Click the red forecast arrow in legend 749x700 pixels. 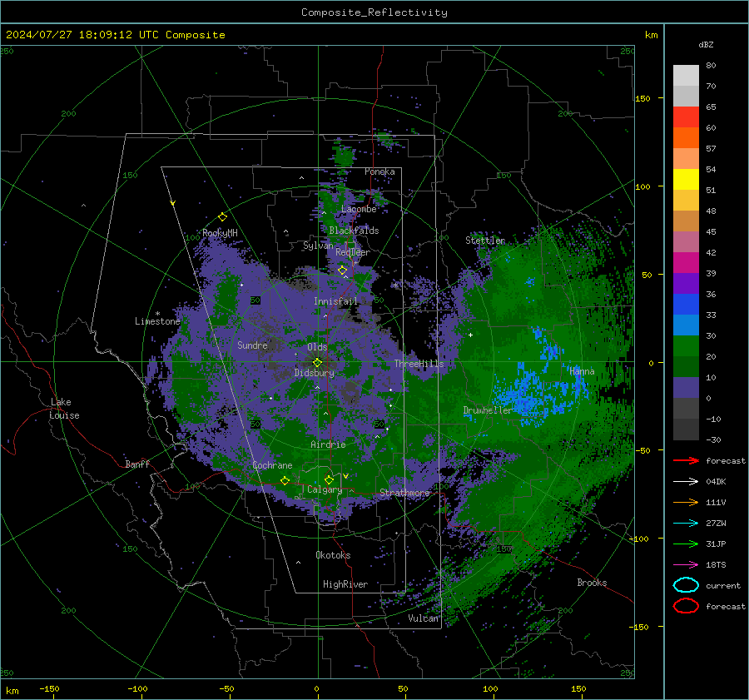click(686, 460)
